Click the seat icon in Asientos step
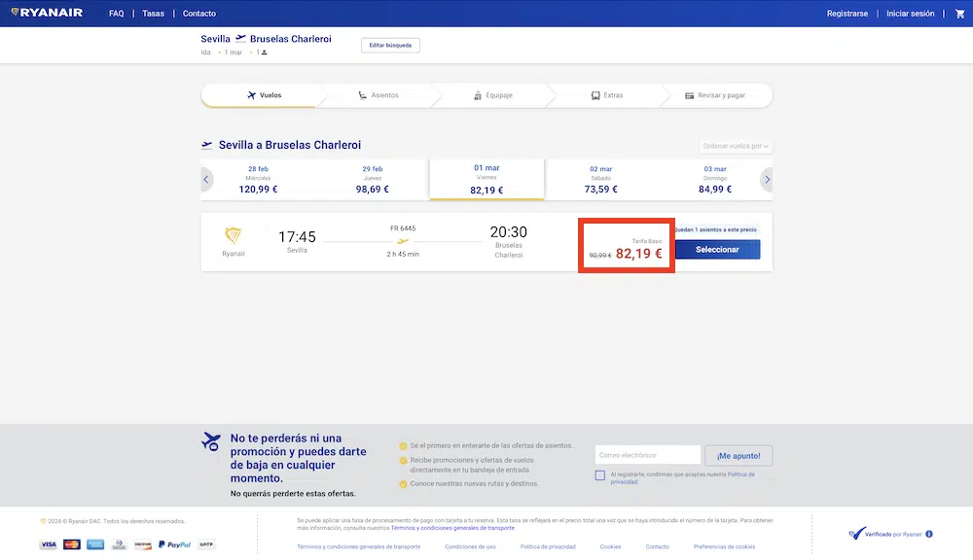Viewport: 973px width, 560px height. 362,95
